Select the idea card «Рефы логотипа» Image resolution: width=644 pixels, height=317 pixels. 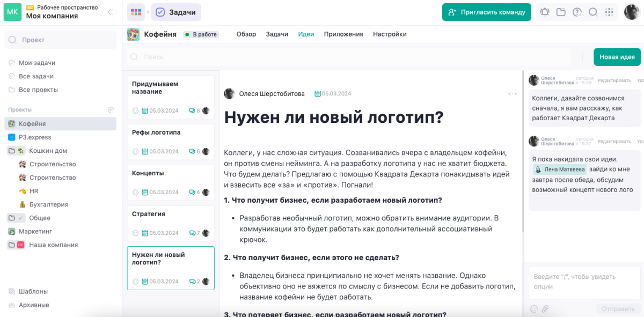coord(171,141)
